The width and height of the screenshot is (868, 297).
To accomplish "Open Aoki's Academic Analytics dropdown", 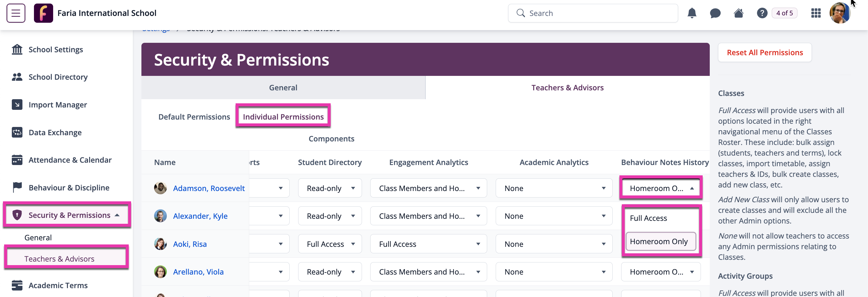I will point(554,244).
